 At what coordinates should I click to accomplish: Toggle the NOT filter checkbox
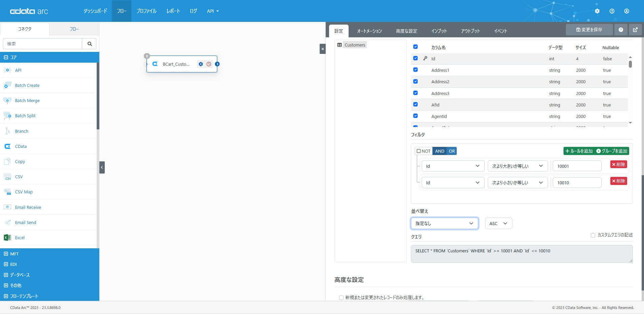(419, 151)
